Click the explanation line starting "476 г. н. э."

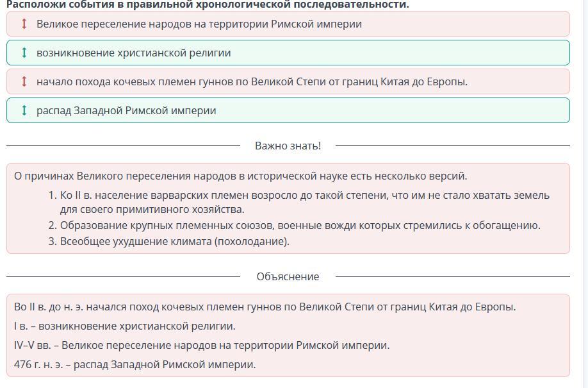point(135,364)
